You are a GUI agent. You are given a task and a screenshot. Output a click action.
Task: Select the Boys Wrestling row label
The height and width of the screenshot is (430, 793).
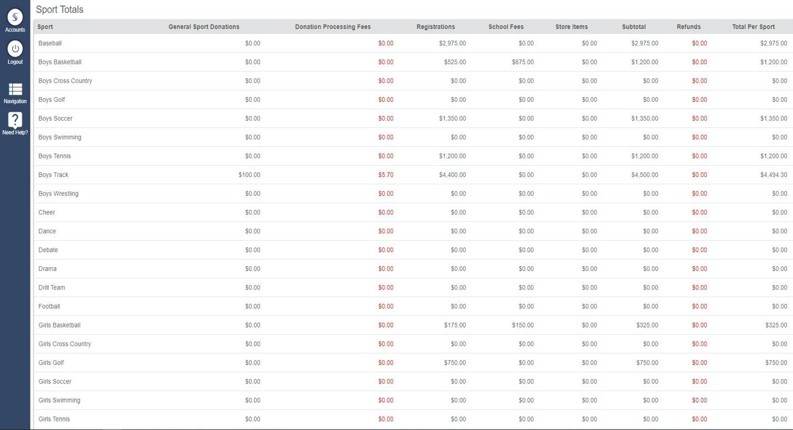58,194
